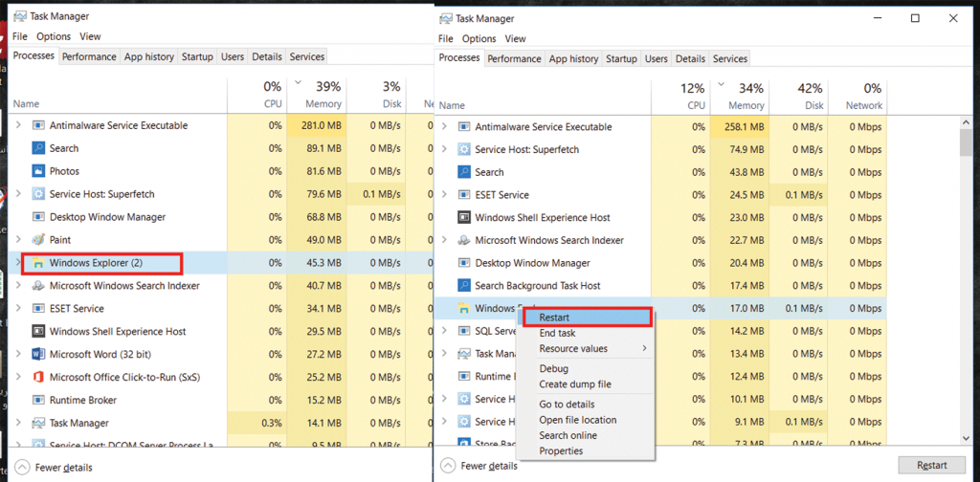Viewport: 980px width, 482px height.
Task: Switch to Performance tab in left window
Action: 89,56
